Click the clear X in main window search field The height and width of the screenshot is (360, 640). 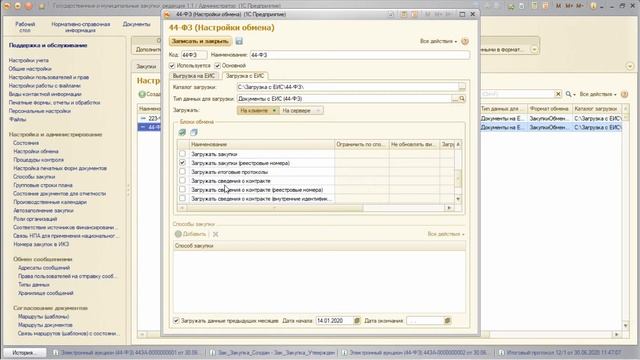pyautogui.click(x=558, y=94)
